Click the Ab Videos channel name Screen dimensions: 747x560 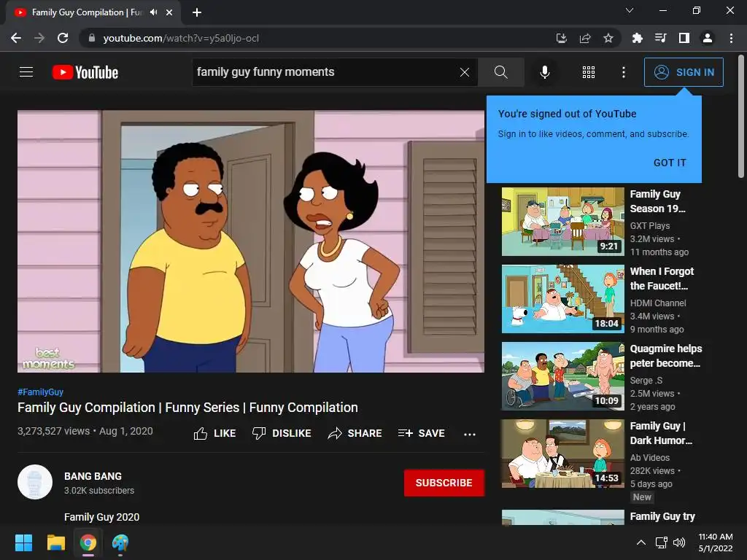click(650, 458)
